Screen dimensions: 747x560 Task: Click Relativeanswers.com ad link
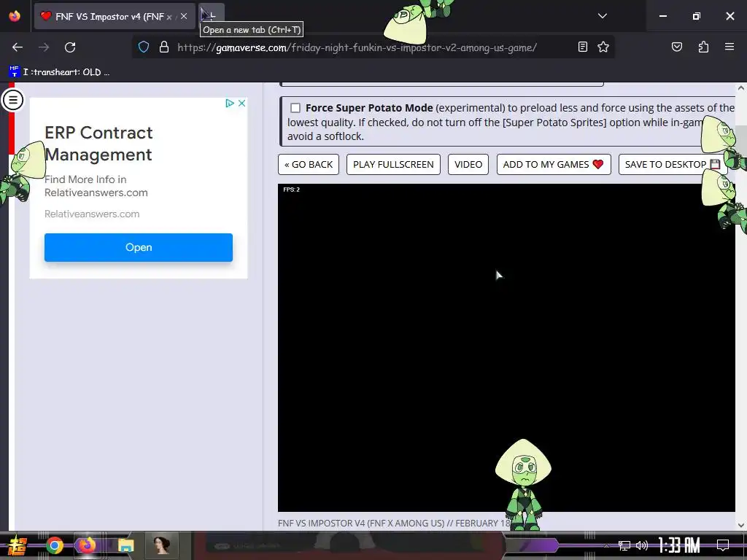pos(92,214)
